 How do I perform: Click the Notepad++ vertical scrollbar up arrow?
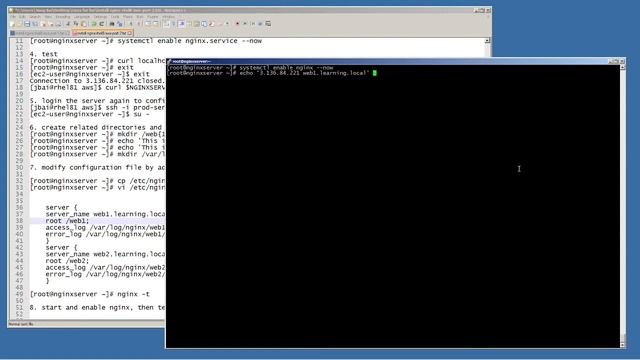coord(487,41)
